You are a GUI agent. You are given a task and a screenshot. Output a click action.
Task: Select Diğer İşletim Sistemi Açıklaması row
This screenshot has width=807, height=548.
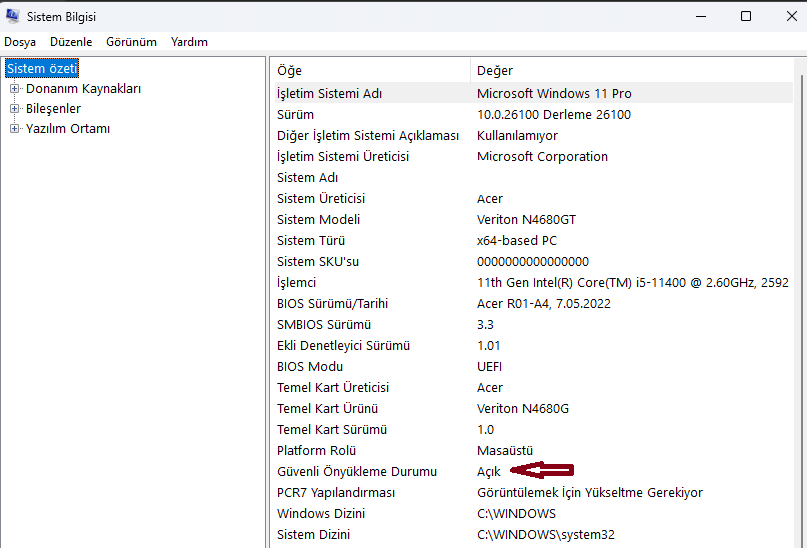[x=534, y=136]
